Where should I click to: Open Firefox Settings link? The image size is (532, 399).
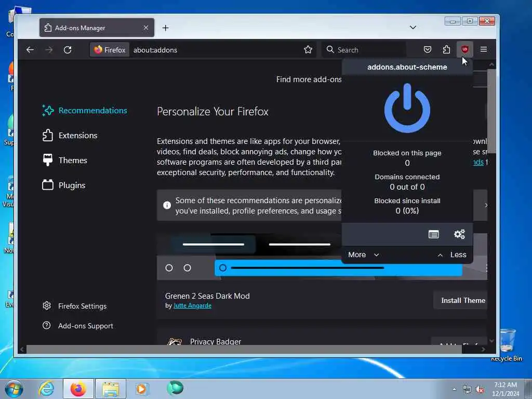coord(74,305)
